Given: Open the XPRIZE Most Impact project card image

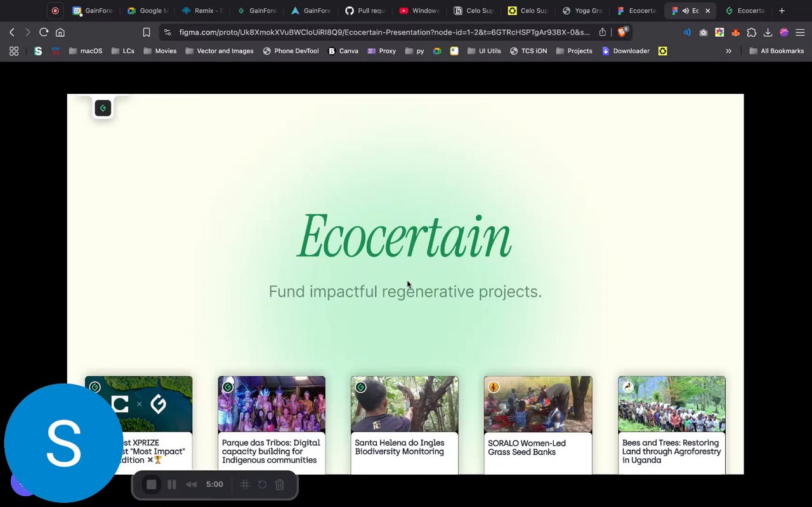Looking at the screenshot, I should click(x=139, y=404).
